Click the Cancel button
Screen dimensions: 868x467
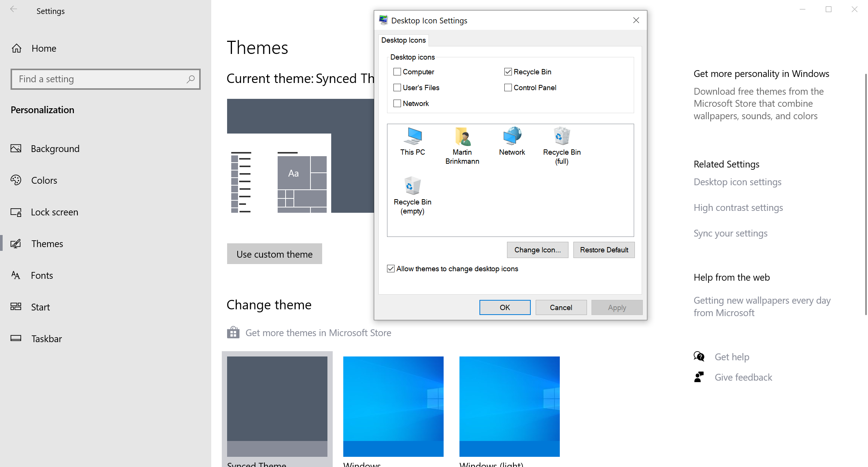coord(561,307)
